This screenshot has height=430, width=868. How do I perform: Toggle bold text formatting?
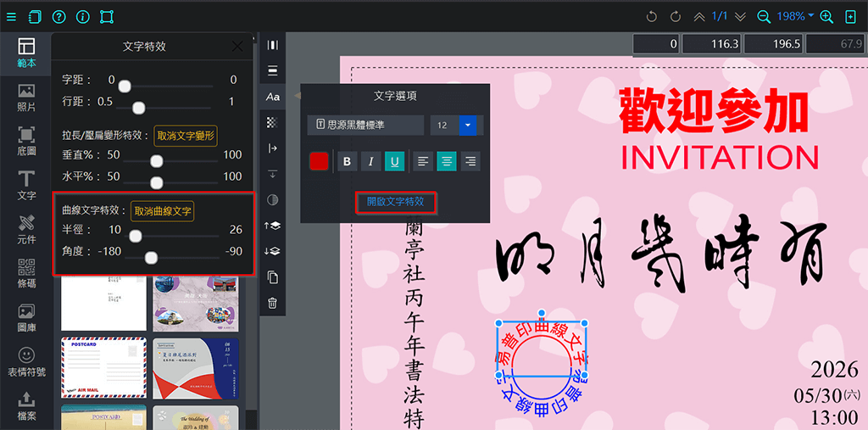coord(347,161)
